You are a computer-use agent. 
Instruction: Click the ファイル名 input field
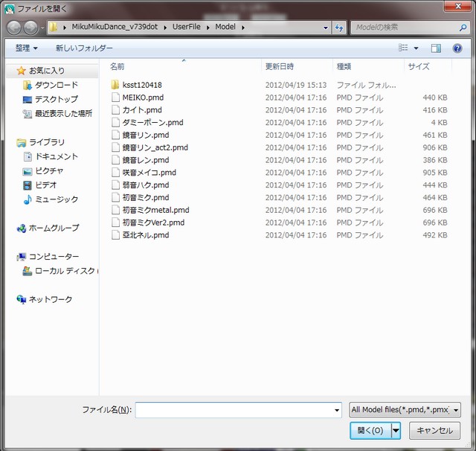[238, 410]
